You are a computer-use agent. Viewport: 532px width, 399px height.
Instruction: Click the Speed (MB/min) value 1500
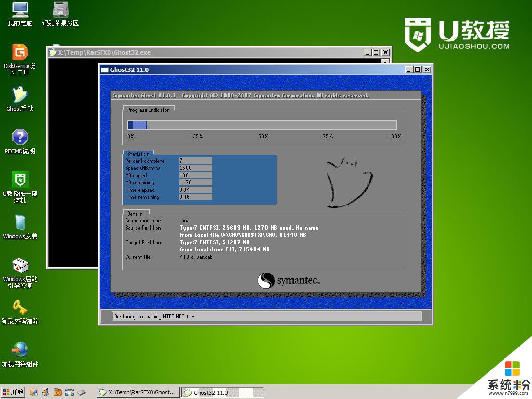point(196,168)
